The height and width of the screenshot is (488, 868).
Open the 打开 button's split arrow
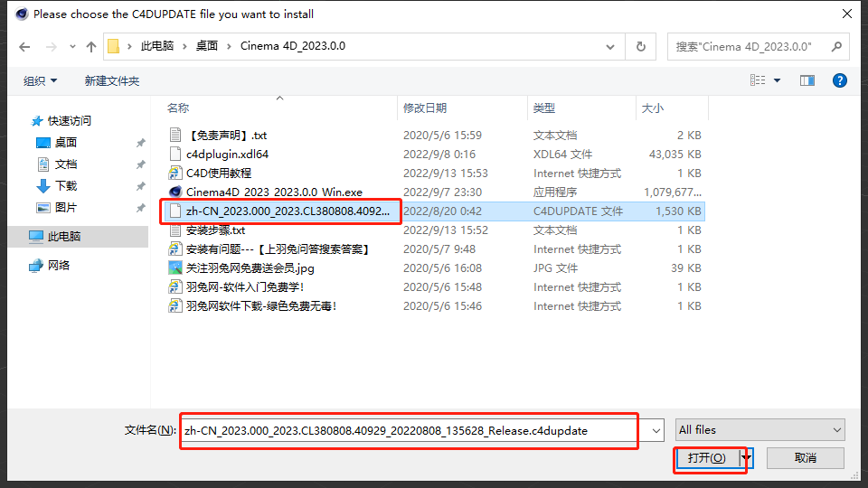746,458
